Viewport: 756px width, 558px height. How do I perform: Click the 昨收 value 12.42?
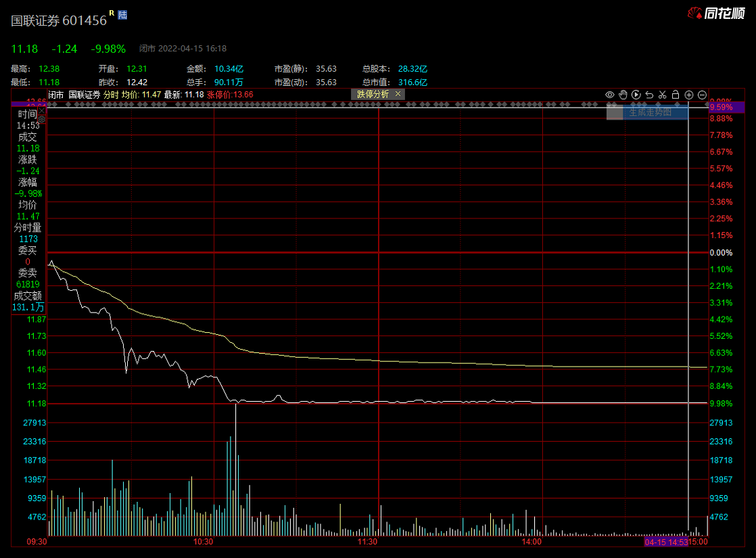tap(137, 83)
